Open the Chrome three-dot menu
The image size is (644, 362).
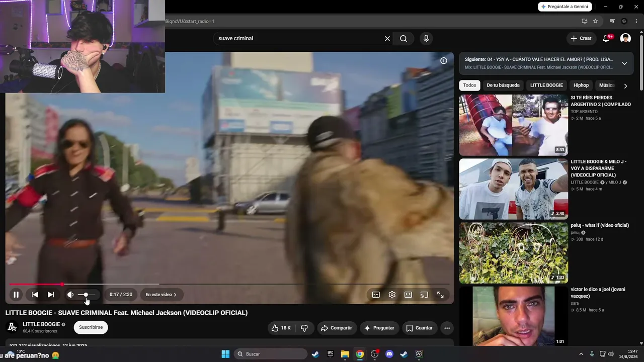636,21
